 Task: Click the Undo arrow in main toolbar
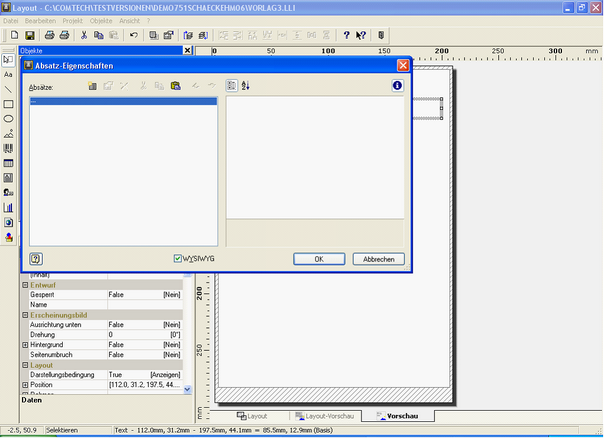click(x=134, y=35)
